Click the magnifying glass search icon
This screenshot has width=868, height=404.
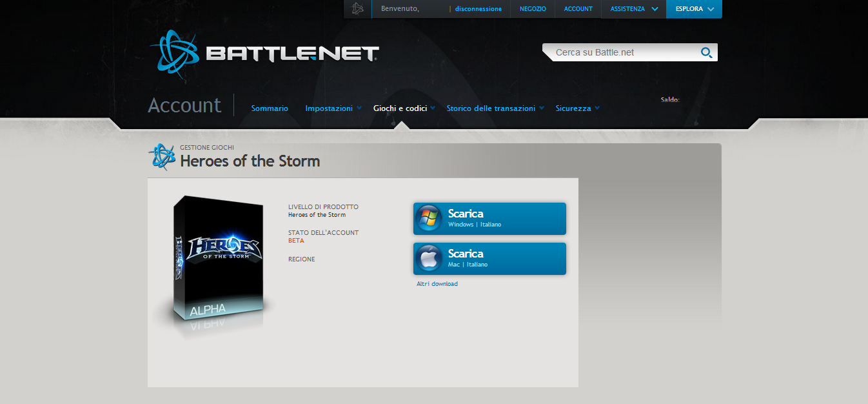click(706, 52)
